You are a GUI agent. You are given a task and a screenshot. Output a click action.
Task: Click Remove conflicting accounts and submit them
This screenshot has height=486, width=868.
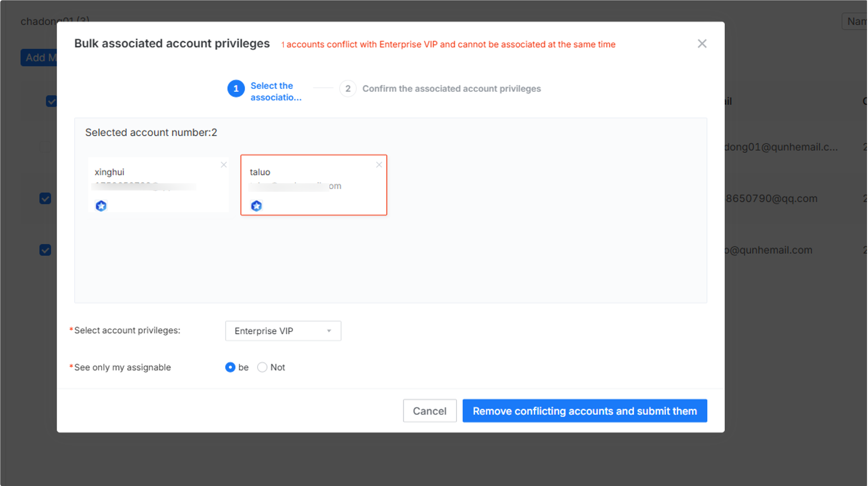[585, 411]
